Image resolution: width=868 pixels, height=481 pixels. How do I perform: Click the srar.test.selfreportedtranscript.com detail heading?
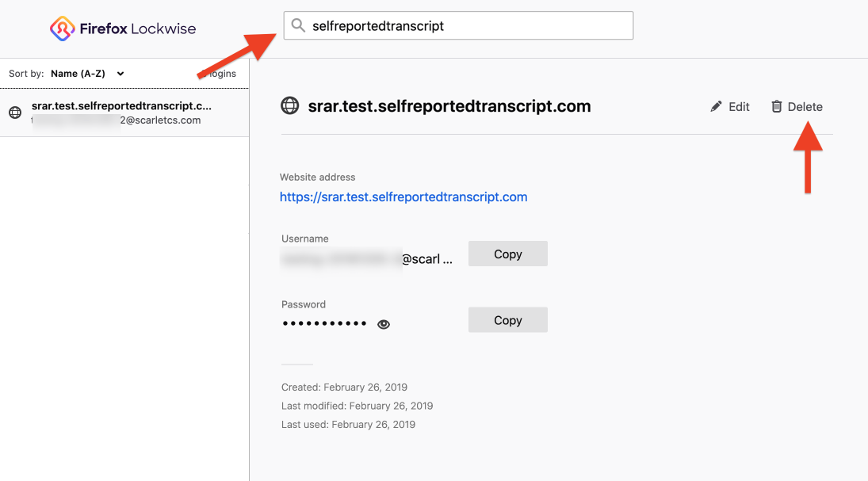[x=449, y=106]
